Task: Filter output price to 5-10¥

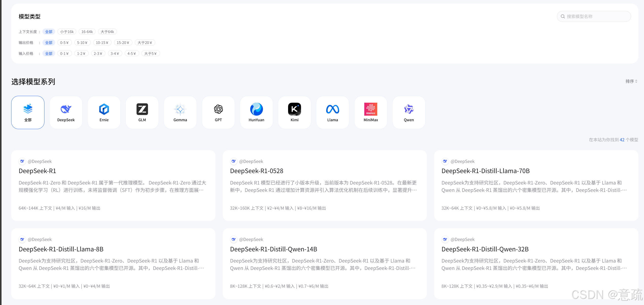Action: (82, 43)
